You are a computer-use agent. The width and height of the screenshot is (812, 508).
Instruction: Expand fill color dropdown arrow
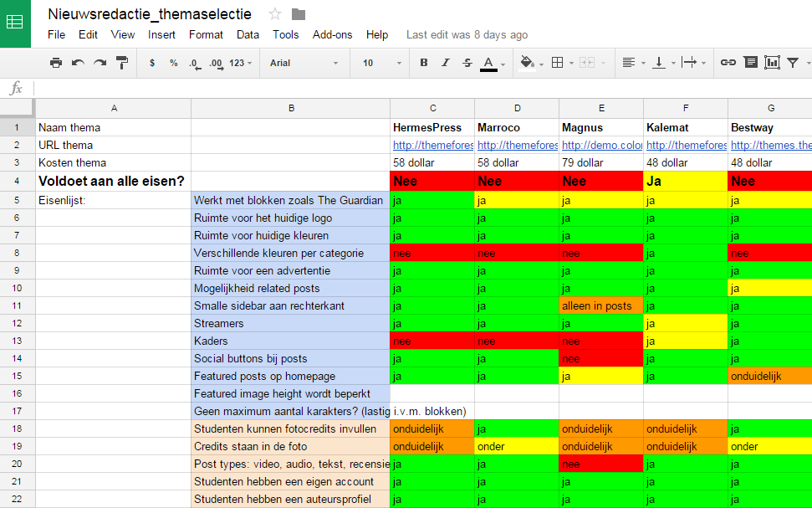541,64
